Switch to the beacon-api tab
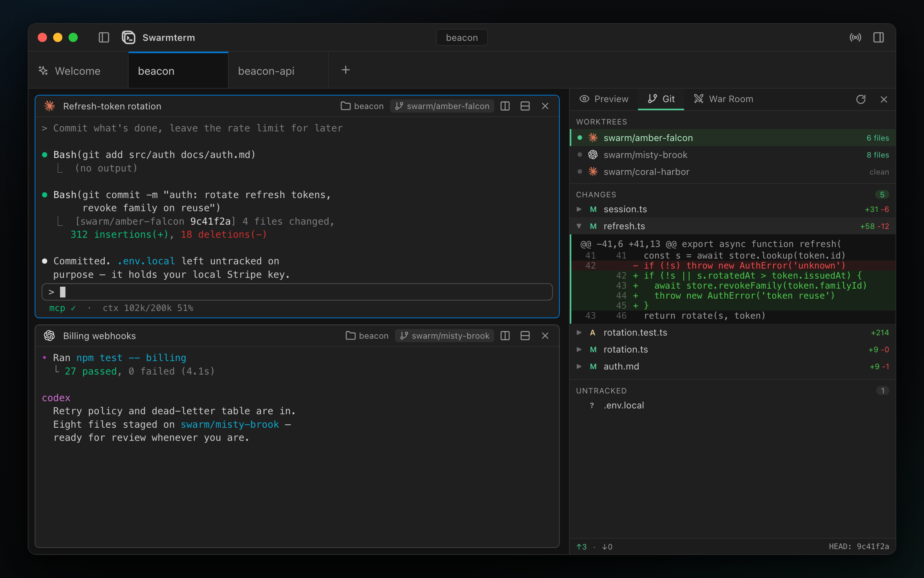Screen dimensions: 924x578 [x=278, y=71]
